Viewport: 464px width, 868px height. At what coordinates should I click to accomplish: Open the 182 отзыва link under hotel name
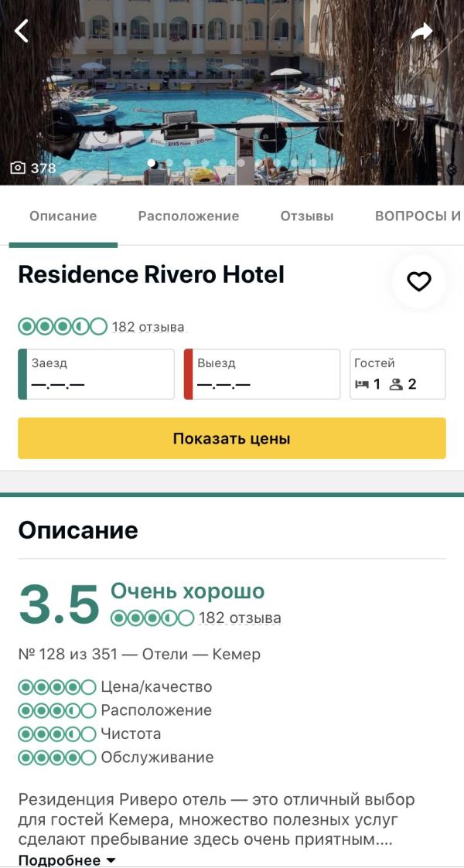tap(148, 327)
